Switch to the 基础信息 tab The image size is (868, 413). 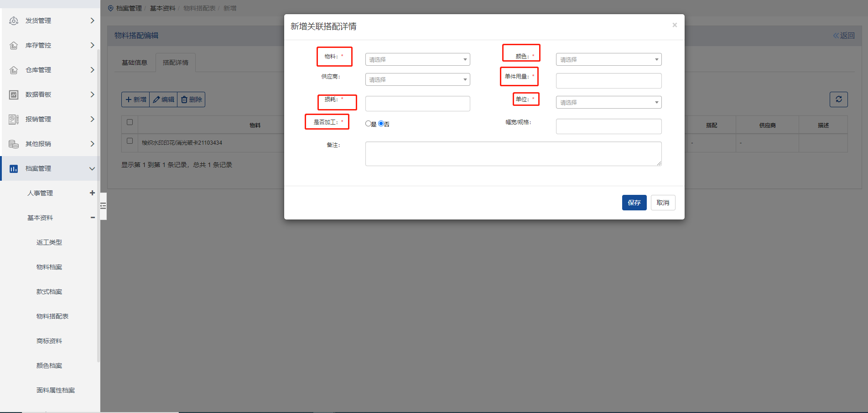click(135, 63)
